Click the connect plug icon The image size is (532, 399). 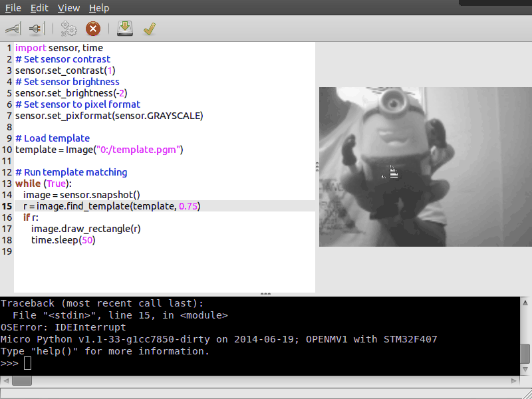coord(13,29)
